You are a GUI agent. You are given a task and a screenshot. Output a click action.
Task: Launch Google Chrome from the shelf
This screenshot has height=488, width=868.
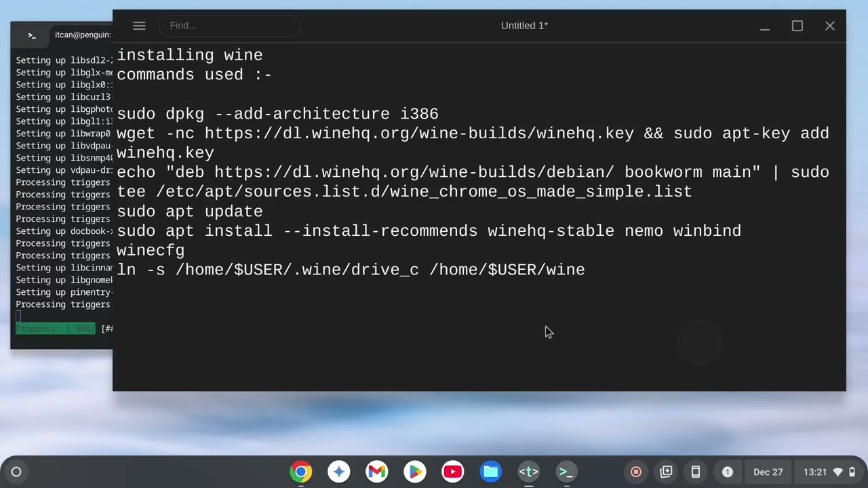tap(301, 472)
